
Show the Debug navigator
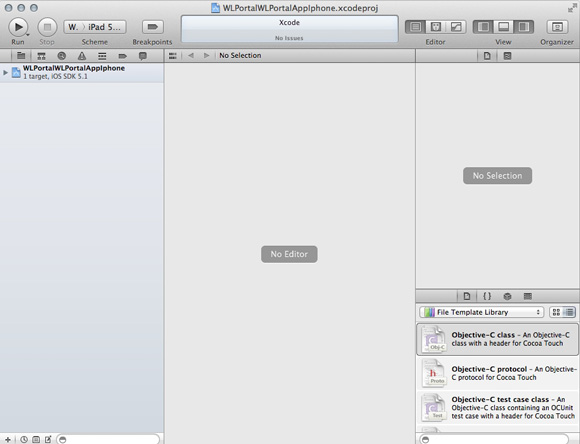(102, 56)
